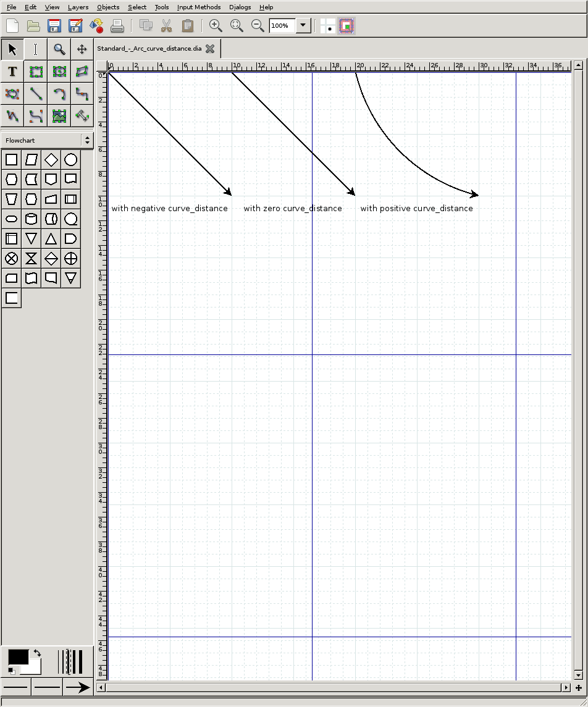Image resolution: width=588 pixels, height=707 pixels.
Task: Select the Arc tool
Action: (59, 94)
